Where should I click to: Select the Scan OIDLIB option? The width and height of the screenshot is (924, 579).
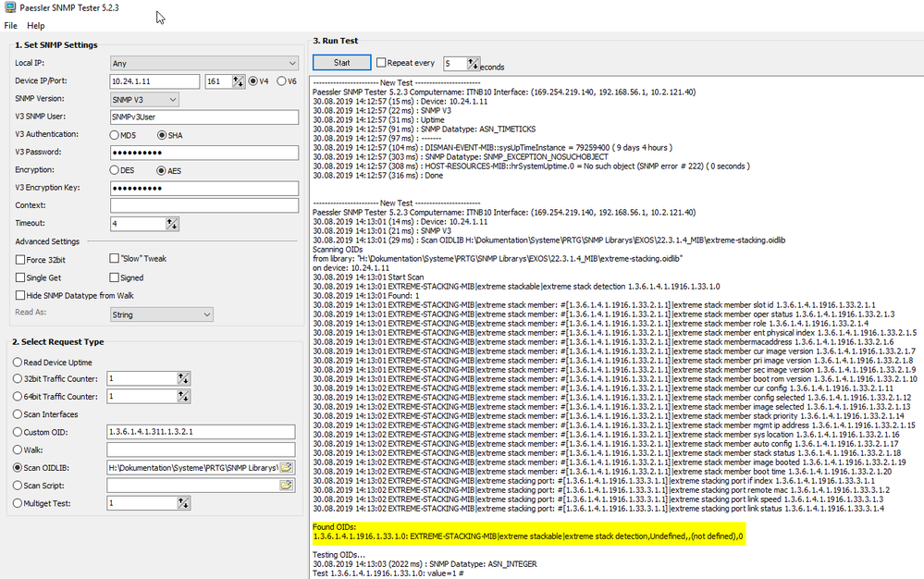[18, 468]
